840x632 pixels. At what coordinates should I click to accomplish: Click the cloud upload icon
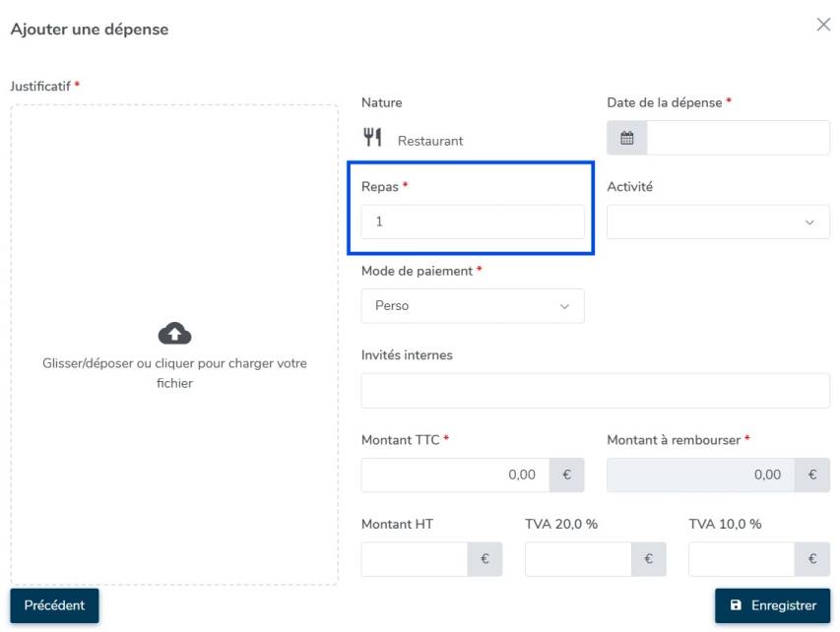coord(174,333)
